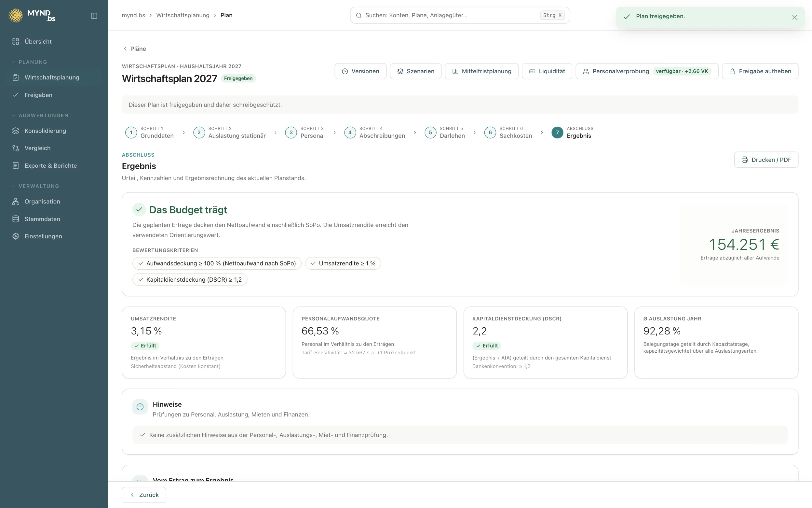Screen dimensions: 812x508
Task: Open Organisation in sidebar
Action: (x=54, y=201)
